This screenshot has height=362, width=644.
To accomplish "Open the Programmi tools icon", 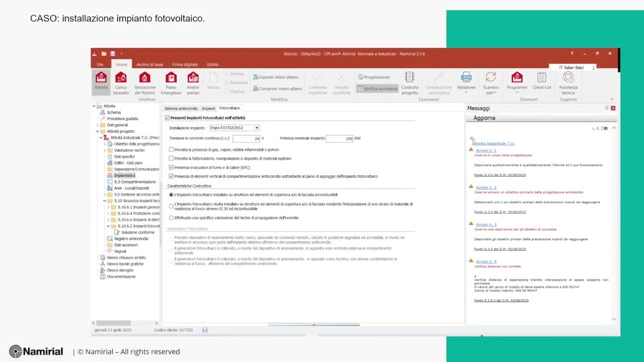I will coord(517,82).
